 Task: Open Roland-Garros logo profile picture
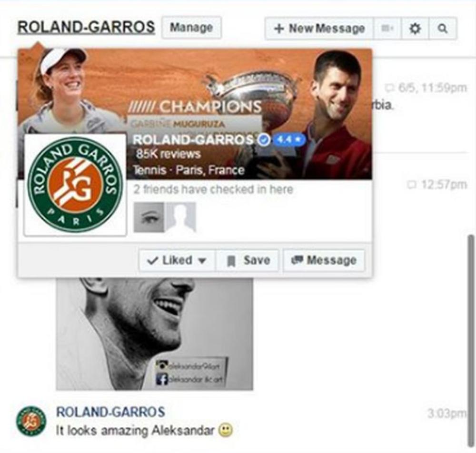(x=75, y=185)
